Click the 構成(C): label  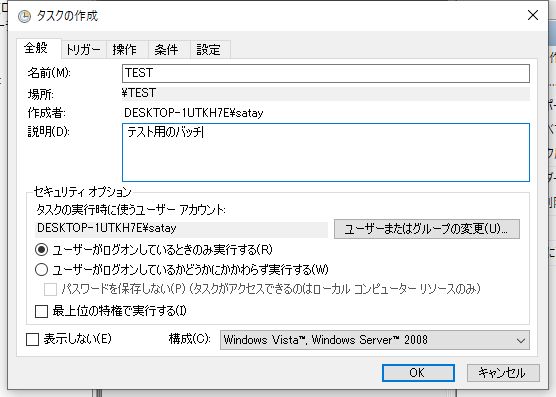(189, 339)
